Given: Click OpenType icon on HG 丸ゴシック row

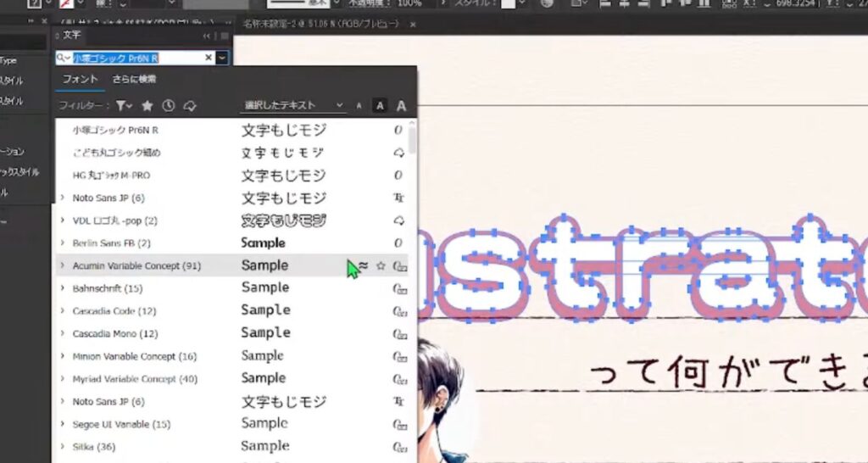Looking at the screenshot, I should pyautogui.click(x=398, y=176).
